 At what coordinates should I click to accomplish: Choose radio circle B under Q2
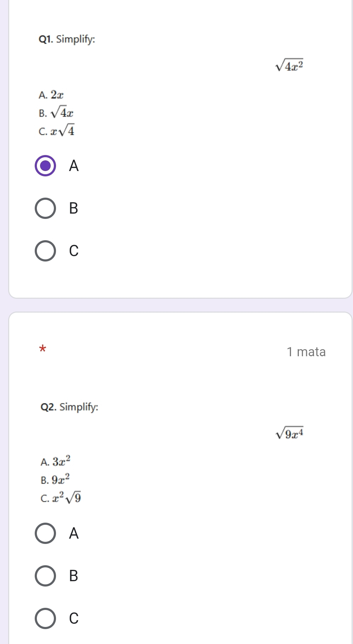[45, 576]
